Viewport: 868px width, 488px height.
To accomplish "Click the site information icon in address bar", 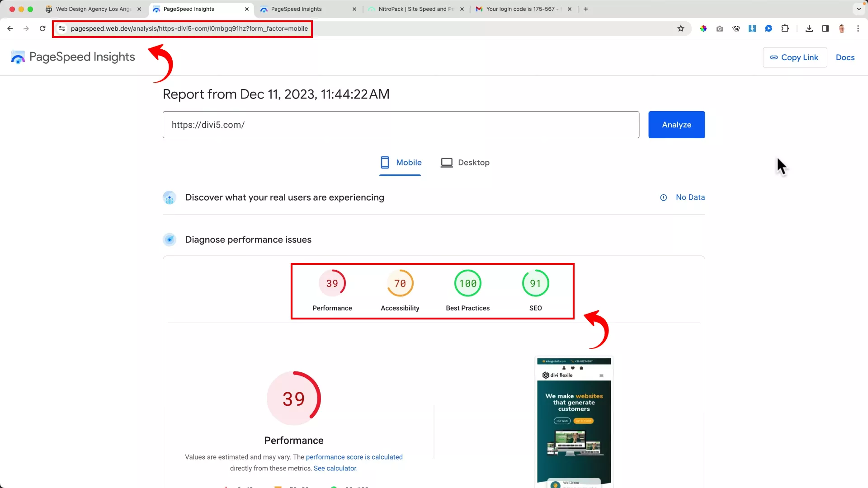I will [62, 28].
